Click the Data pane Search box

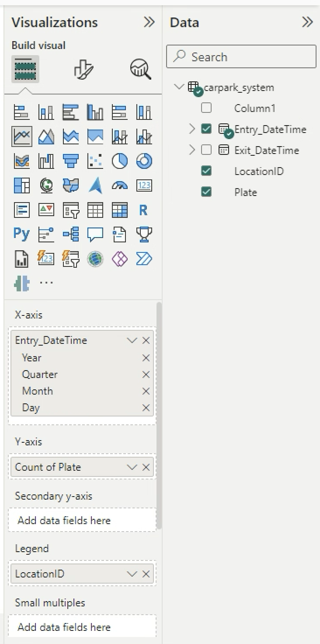pos(241,57)
